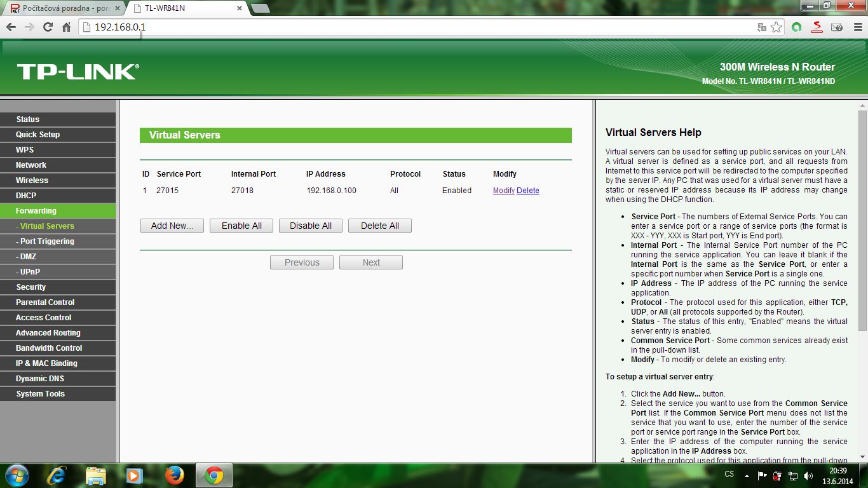Screen dimensions: 868x488
Task: Open the Wireless settings menu
Action: pos(58,180)
